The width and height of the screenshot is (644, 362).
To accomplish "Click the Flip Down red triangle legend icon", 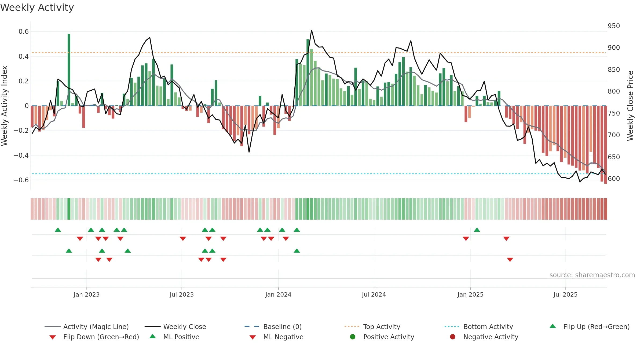I will 53,337.
